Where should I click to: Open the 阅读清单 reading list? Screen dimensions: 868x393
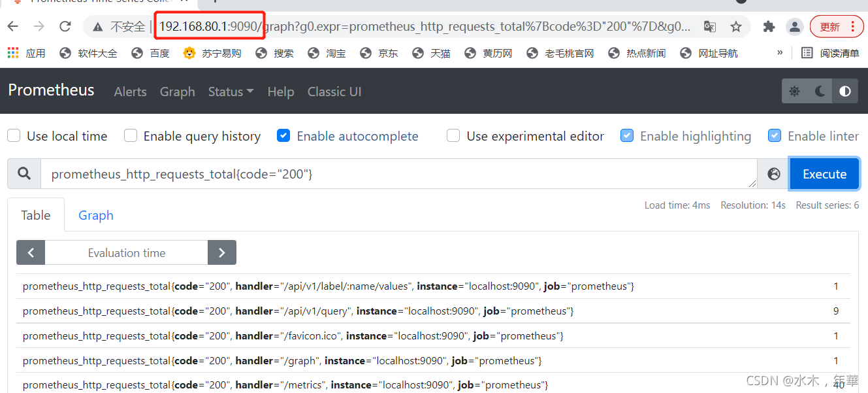pos(831,53)
